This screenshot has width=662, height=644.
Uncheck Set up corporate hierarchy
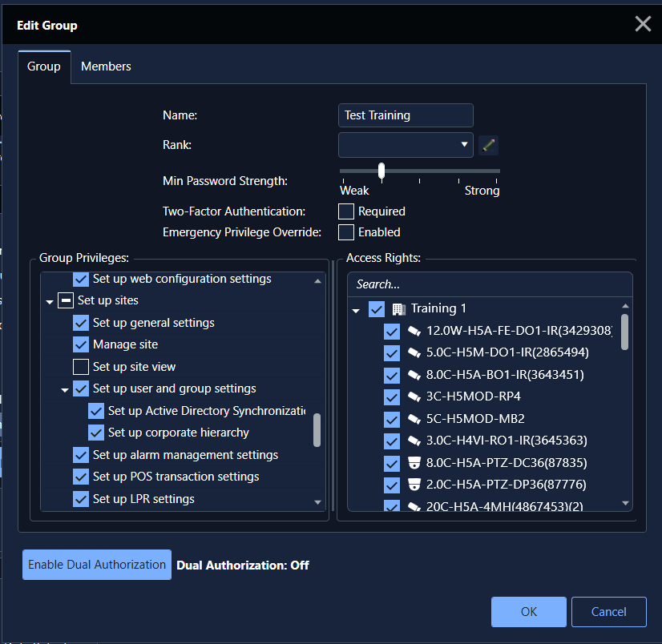pos(96,433)
